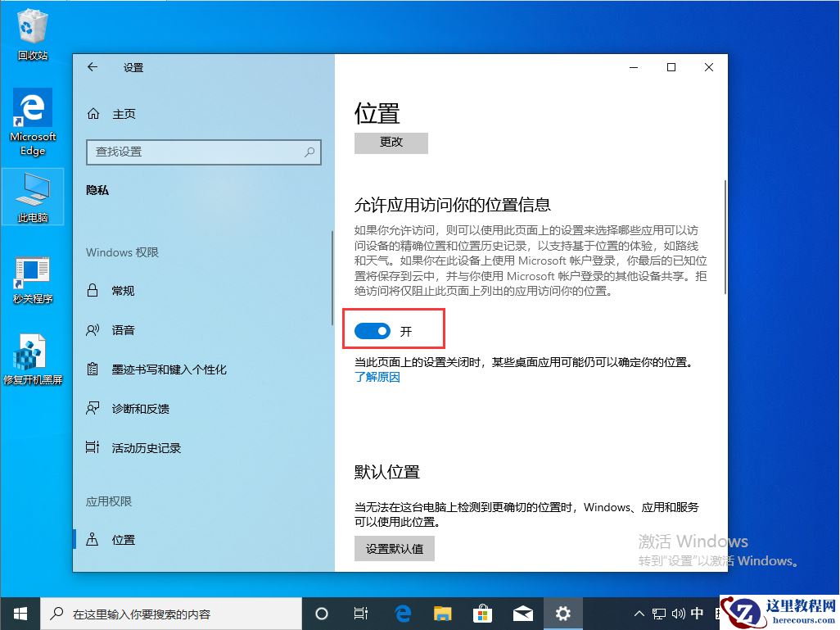Open the 了解原因 link
840x630 pixels.
377,377
